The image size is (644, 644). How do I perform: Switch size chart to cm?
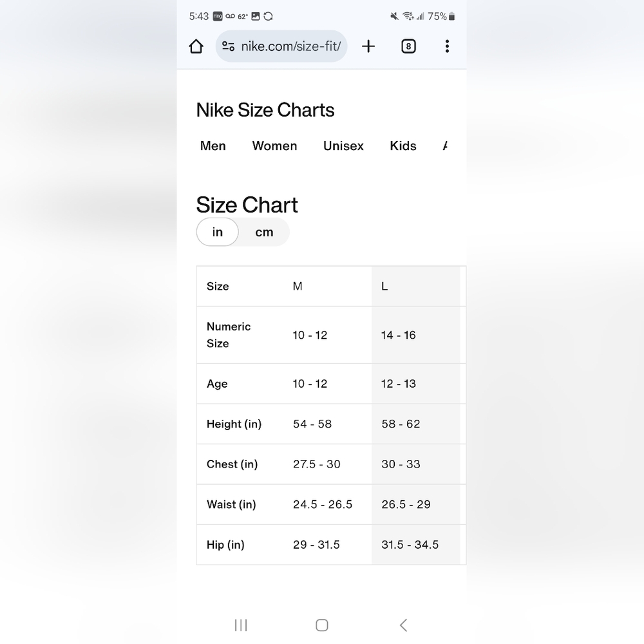(x=264, y=232)
